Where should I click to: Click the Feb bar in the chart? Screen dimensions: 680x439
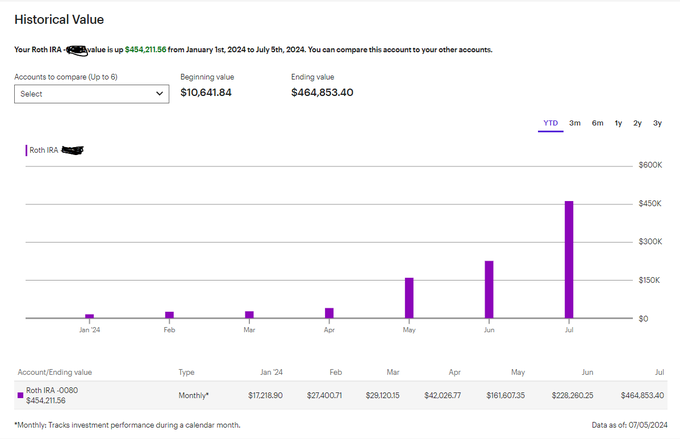[x=169, y=315]
